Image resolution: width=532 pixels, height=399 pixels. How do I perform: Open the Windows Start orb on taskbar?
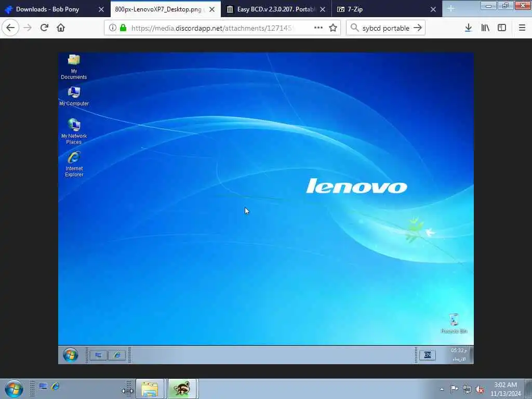tap(14, 389)
